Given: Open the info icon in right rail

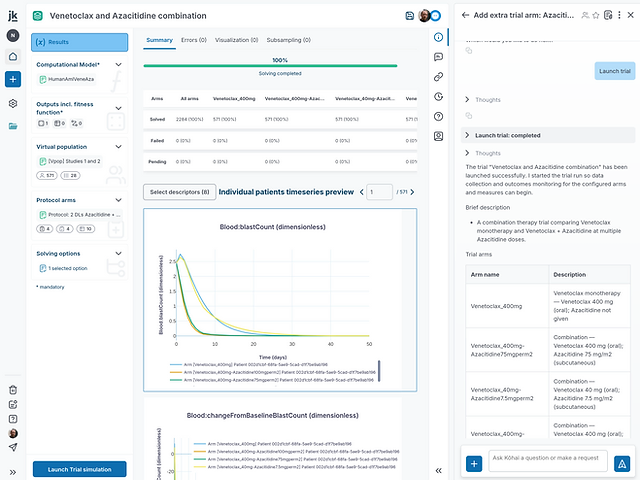Looking at the screenshot, I should point(438,37).
